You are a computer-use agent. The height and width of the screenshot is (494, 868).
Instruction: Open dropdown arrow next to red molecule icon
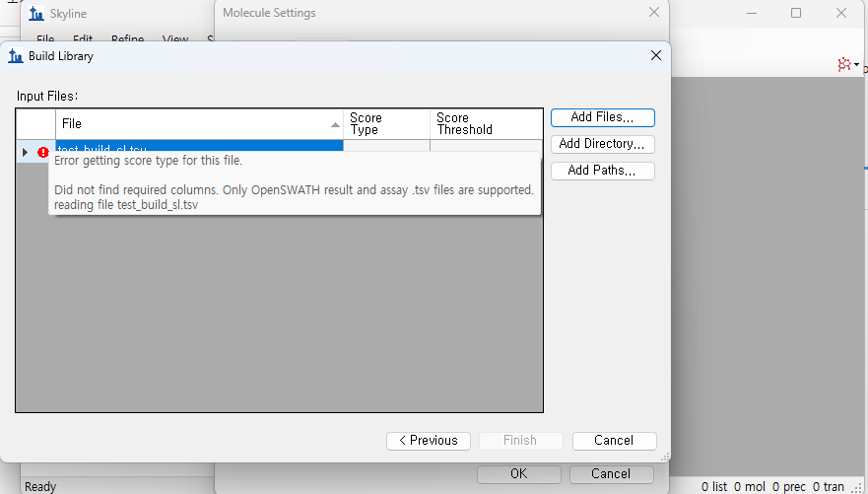tap(857, 65)
